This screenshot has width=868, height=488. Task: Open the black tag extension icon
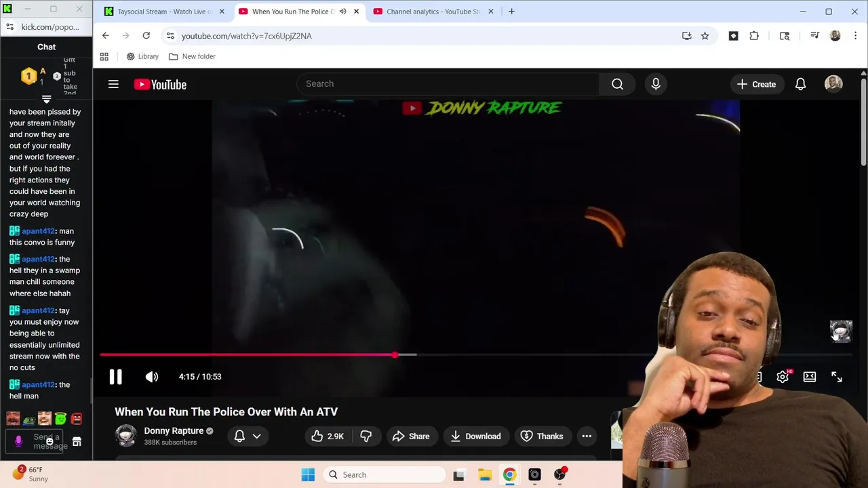(x=733, y=36)
